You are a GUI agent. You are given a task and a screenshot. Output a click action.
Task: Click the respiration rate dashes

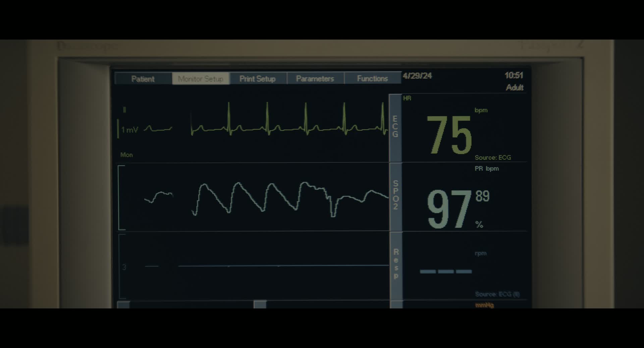[446, 272]
